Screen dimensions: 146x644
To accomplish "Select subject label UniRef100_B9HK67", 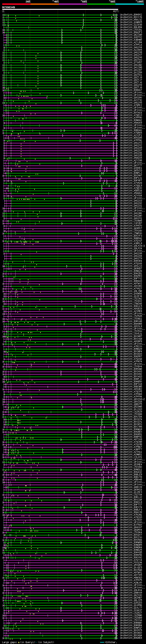I will 131,90.
